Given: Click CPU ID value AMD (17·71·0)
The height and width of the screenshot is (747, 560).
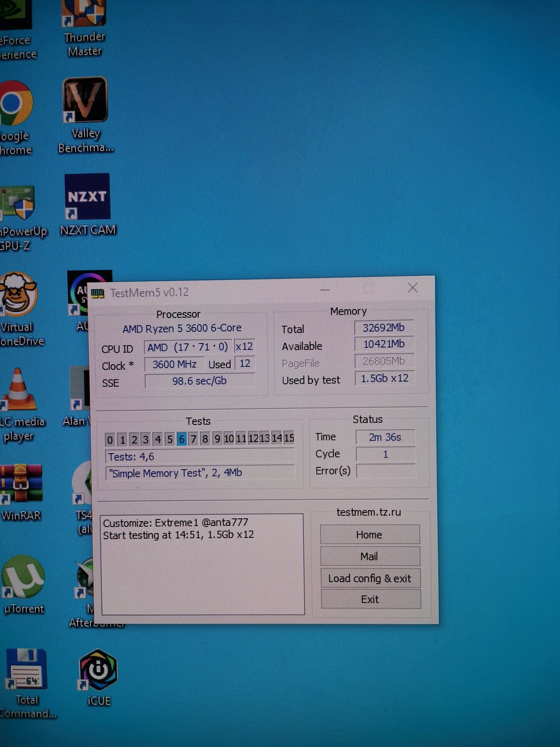Looking at the screenshot, I should click(x=187, y=347).
